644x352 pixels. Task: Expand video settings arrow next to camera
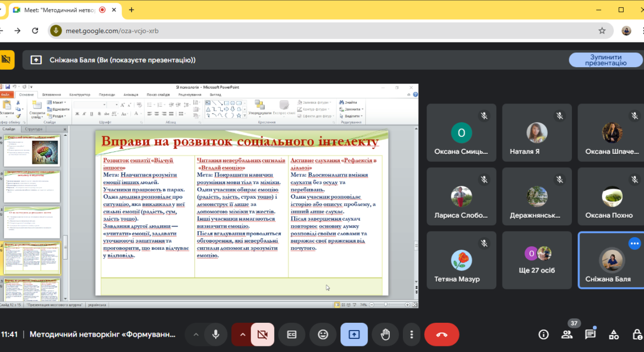click(242, 335)
